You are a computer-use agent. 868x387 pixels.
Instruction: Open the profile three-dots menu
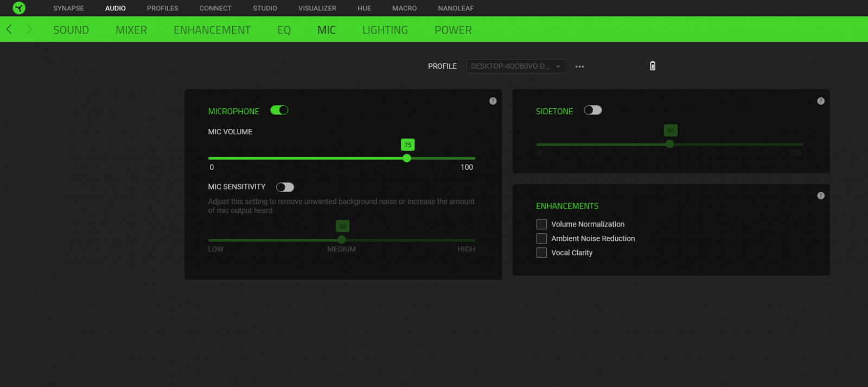pyautogui.click(x=580, y=67)
